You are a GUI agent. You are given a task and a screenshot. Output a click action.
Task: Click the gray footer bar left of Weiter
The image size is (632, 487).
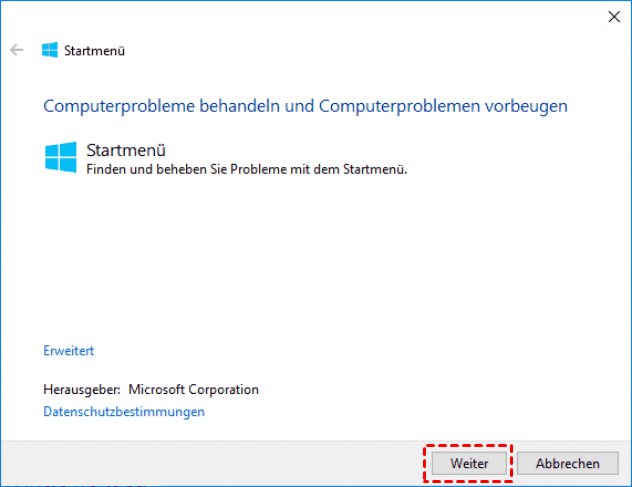pos(200,463)
